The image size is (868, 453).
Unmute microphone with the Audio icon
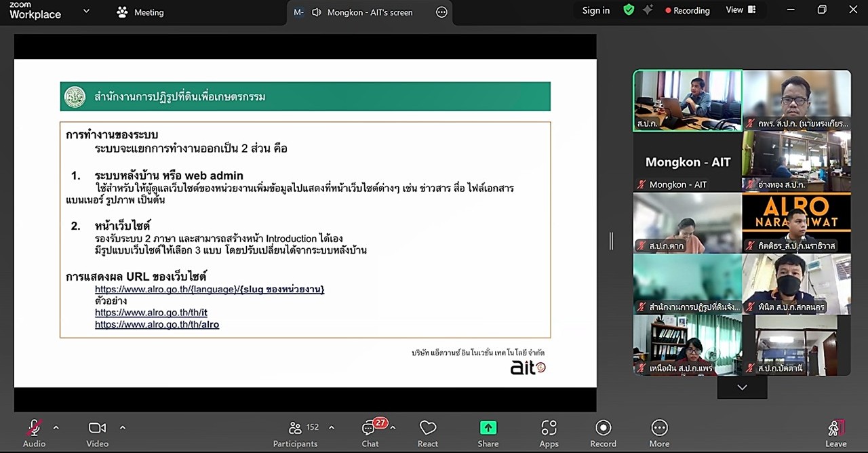(x=33, y=429)
